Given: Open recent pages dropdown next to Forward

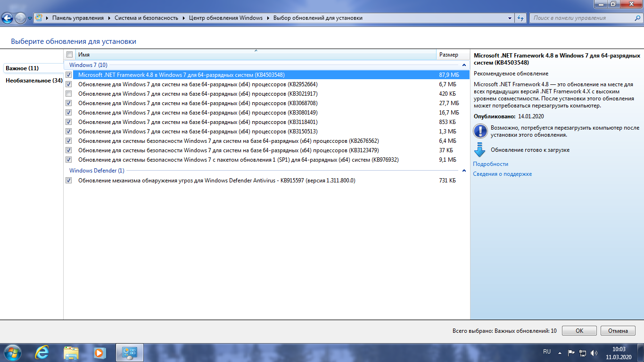Looking at the screenshot, I should coord(30,18).
